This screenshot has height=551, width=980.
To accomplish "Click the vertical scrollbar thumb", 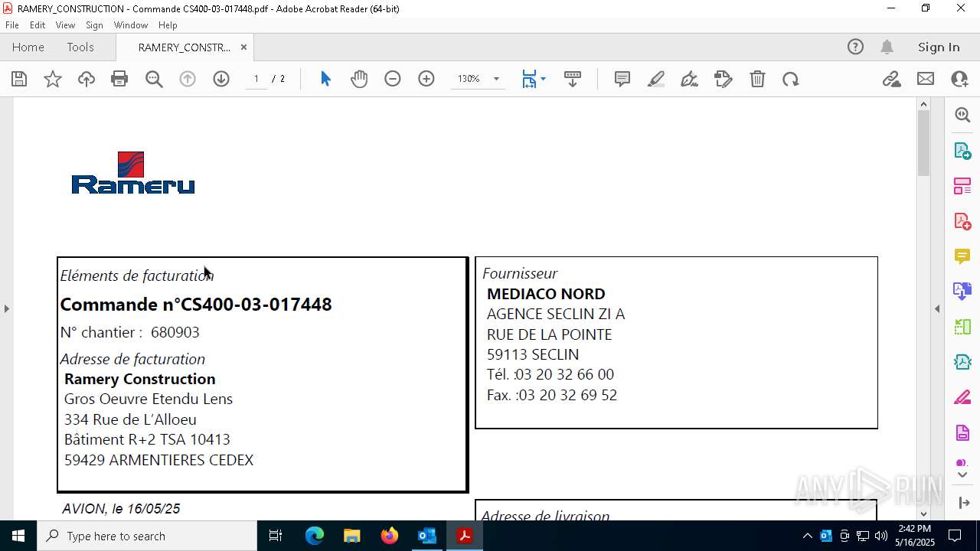I will point(923,142).
